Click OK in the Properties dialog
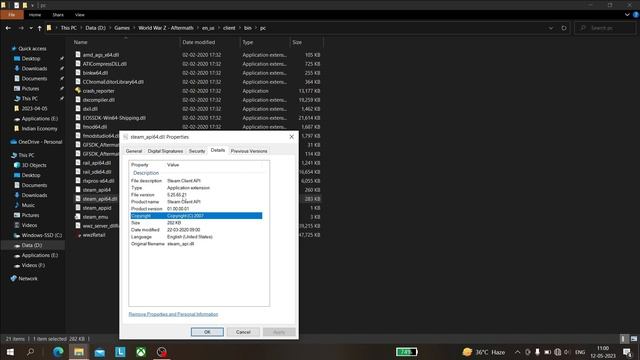This screenshot has width=640, height=360. tap(207, 332)
